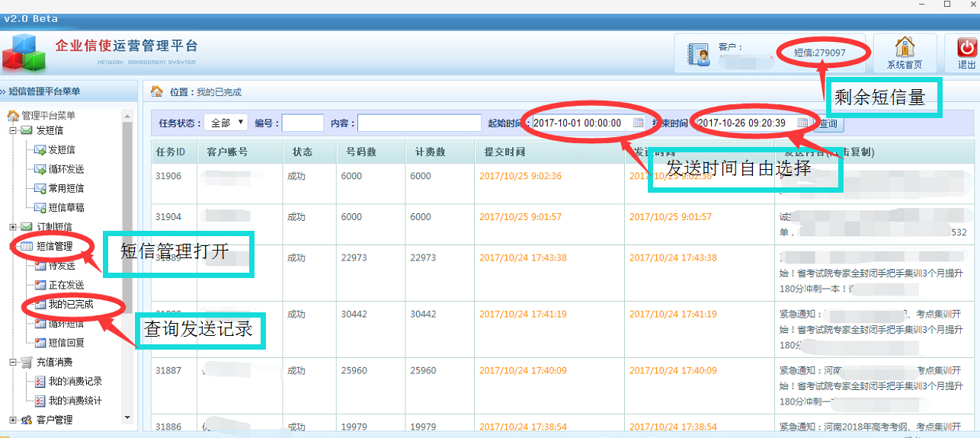Click the customer contact card icon beside 客户
980x438 pixels.
tap(698, 55)
